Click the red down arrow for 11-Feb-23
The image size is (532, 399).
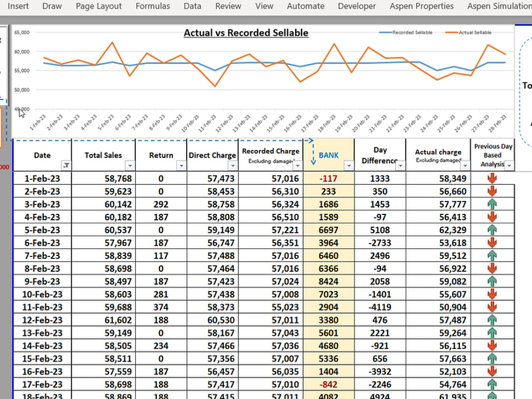click(x=492, y=307)
